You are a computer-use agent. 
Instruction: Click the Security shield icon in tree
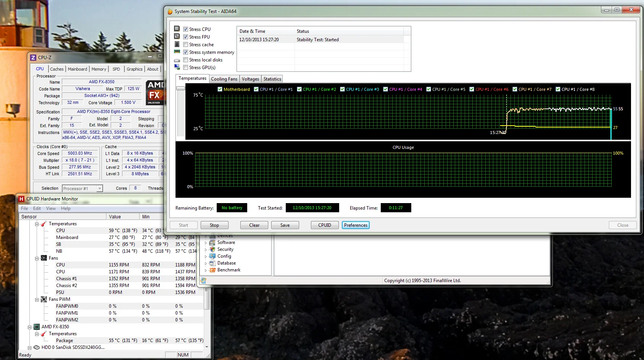[x=213, y=249]
